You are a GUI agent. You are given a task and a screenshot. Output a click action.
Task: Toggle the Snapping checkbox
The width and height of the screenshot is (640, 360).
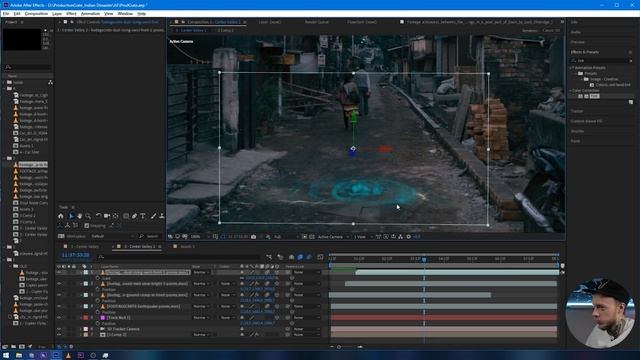point(87,225)
